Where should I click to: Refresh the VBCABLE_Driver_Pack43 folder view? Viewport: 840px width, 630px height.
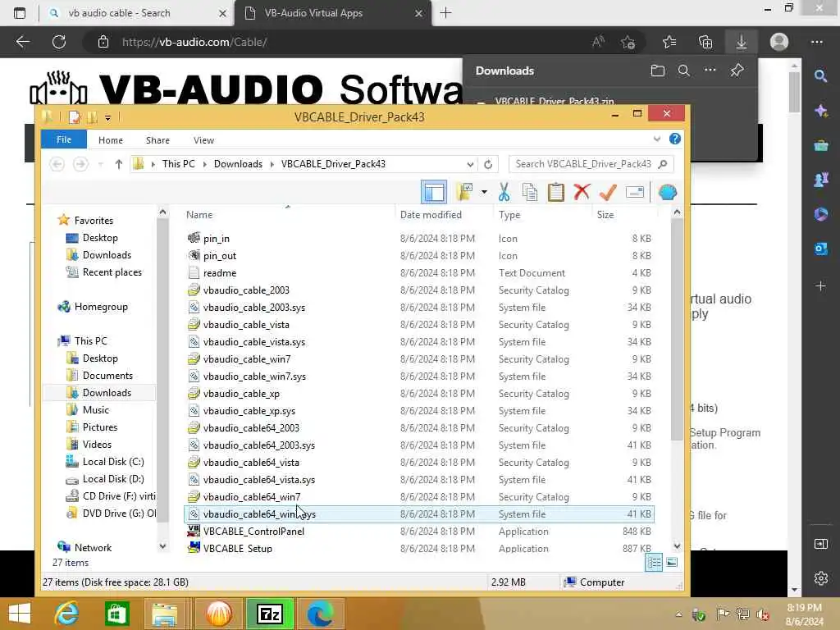pos(487,164)
